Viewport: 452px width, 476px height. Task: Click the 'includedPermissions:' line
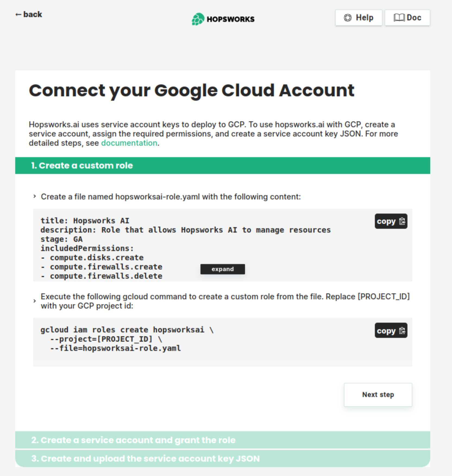87,248
